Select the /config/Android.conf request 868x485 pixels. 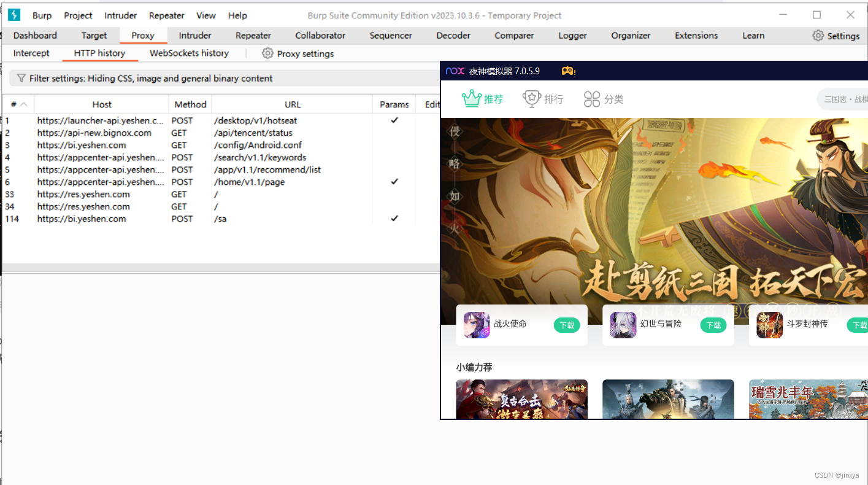[x=221, y=145]
